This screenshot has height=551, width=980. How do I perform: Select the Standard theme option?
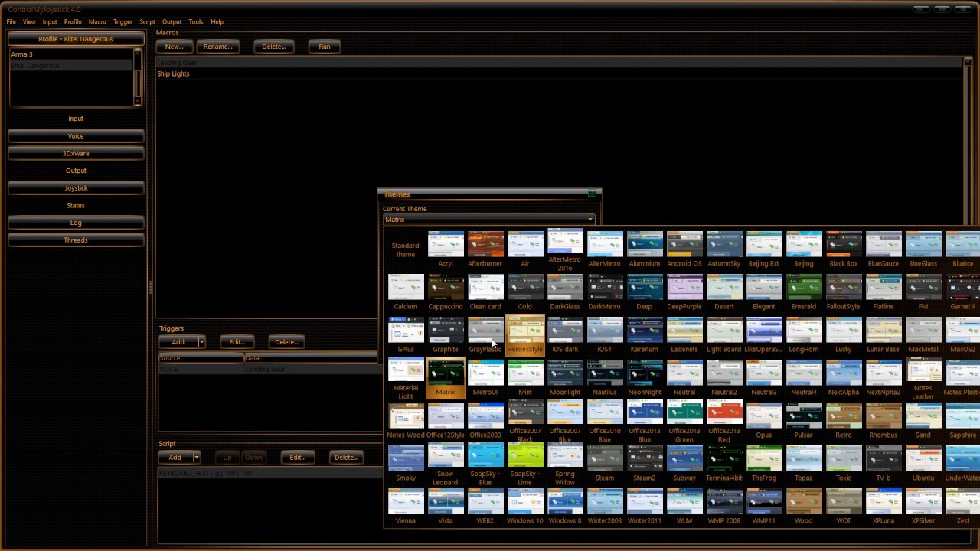pyautogui.click(x=406, y=249)
